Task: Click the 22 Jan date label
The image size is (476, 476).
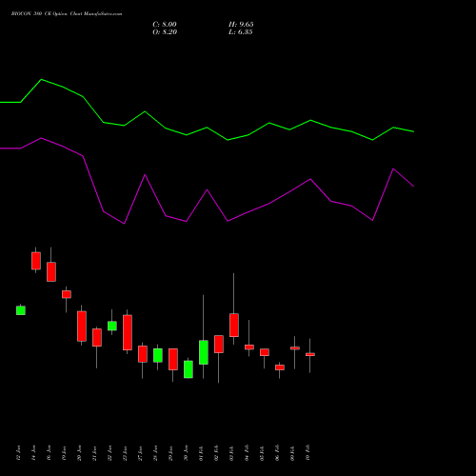Action: coord(109,453)
